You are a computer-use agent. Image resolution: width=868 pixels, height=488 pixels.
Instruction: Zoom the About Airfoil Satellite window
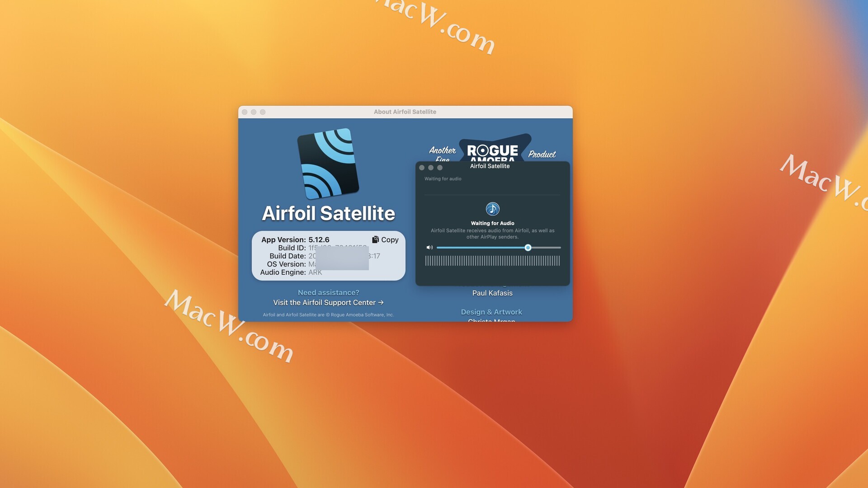[263, 112]
